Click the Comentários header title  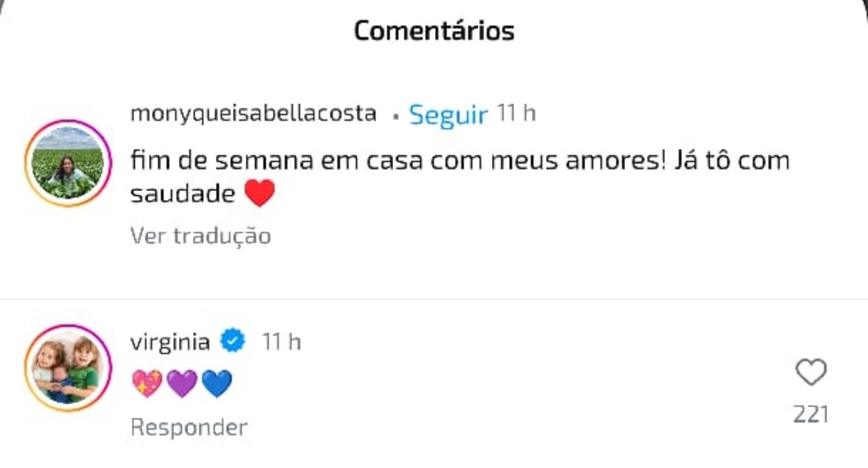(x=434, y=31)
